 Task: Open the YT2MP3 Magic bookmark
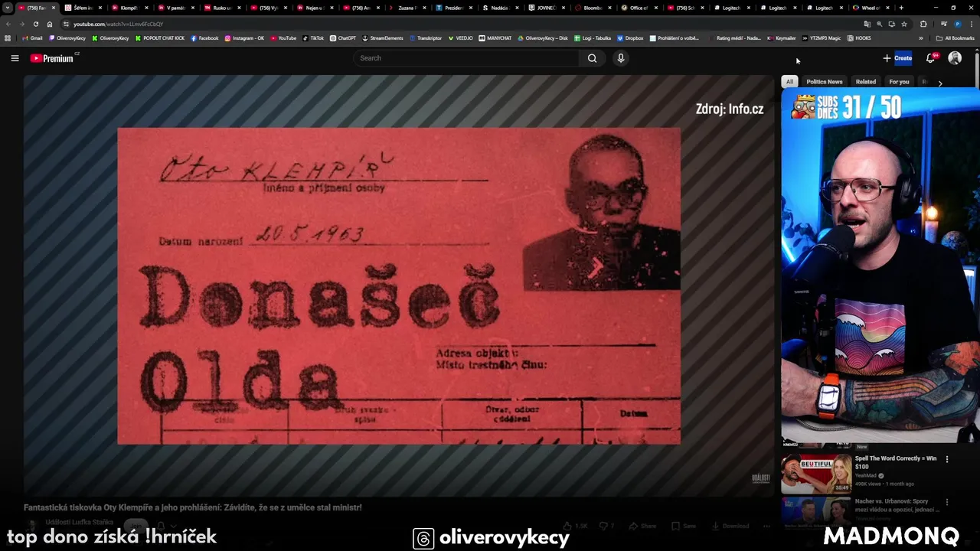pyautogui.click(x=821, y=38)
